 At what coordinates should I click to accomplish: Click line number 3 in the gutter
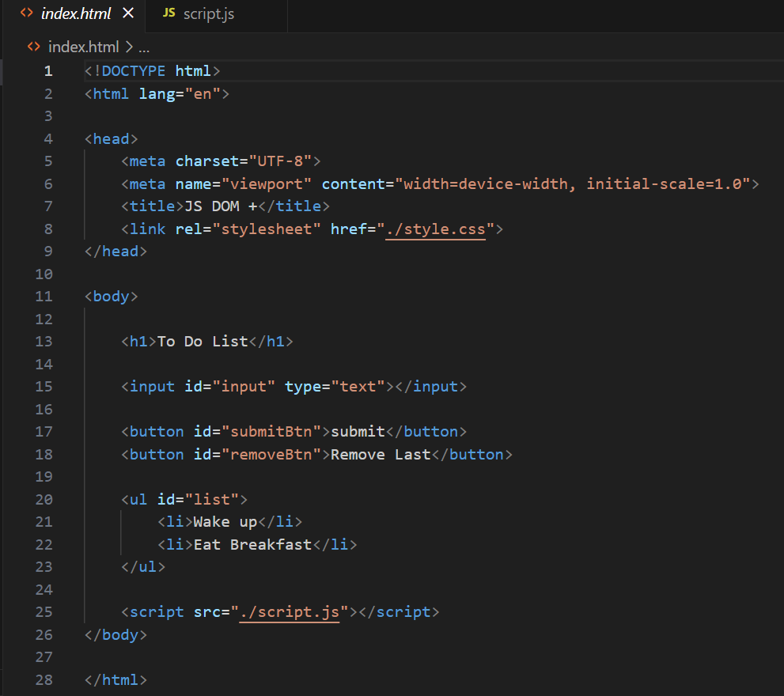point(48,116)
